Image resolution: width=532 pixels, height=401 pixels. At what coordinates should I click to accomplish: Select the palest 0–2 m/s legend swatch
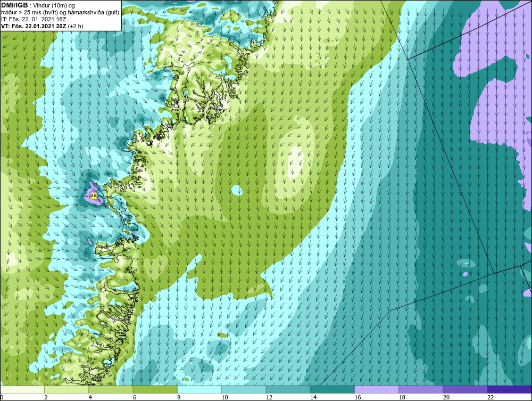pyautogui.click(x=22, y=389)
